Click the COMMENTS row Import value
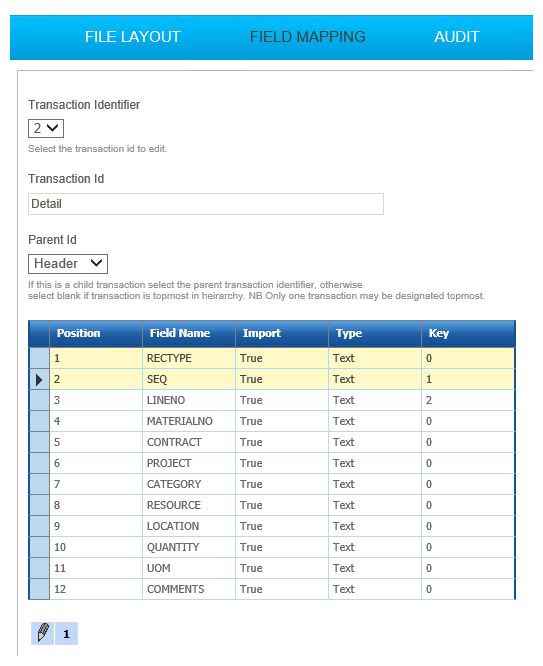Viewport: 543px width, 666px height. [x=282, y=590]
